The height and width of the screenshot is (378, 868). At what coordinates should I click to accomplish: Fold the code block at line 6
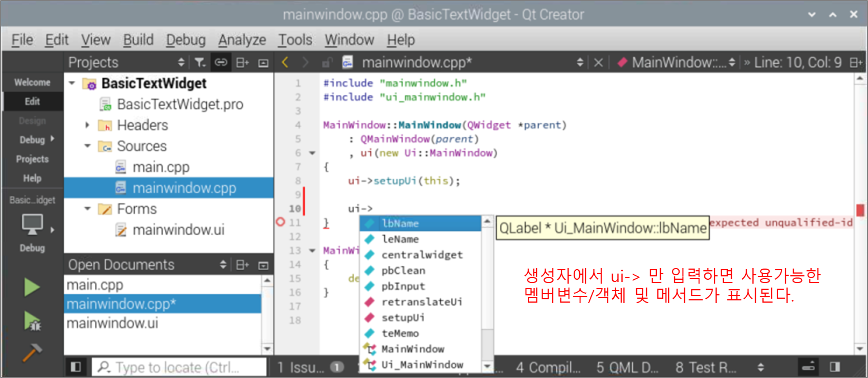312,152
